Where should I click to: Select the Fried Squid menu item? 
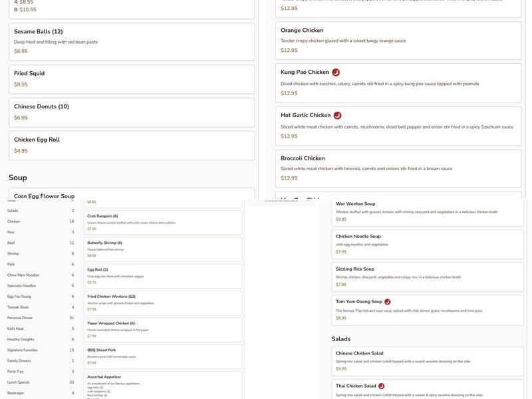coord(132,79)
